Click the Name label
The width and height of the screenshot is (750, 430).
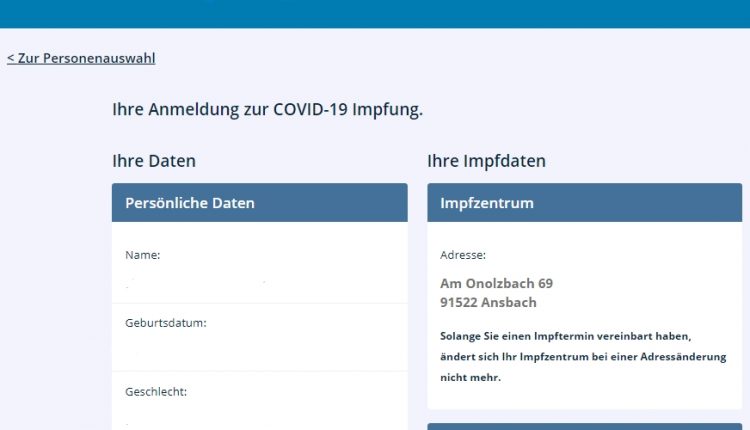(x=143, y=255)
